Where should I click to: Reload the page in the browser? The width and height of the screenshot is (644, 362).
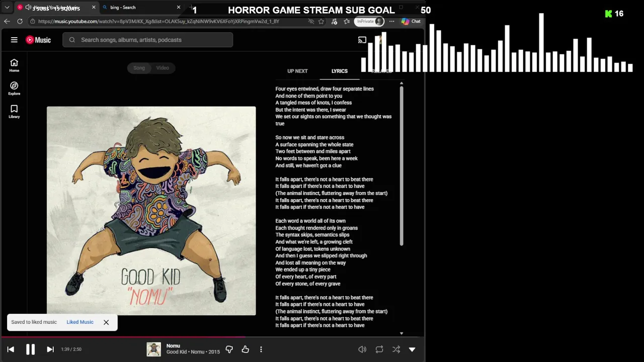click(x=20, y=21)
